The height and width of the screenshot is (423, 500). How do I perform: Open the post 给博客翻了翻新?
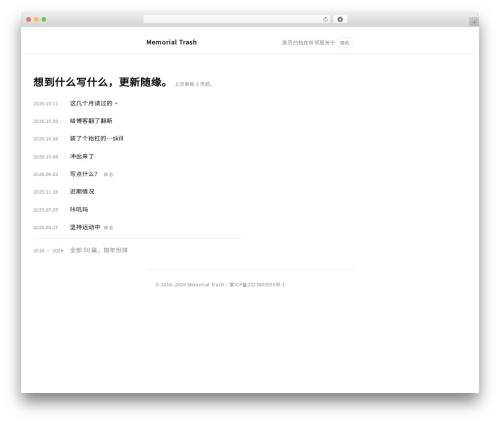pyautogui.click(x=91, y=121)
